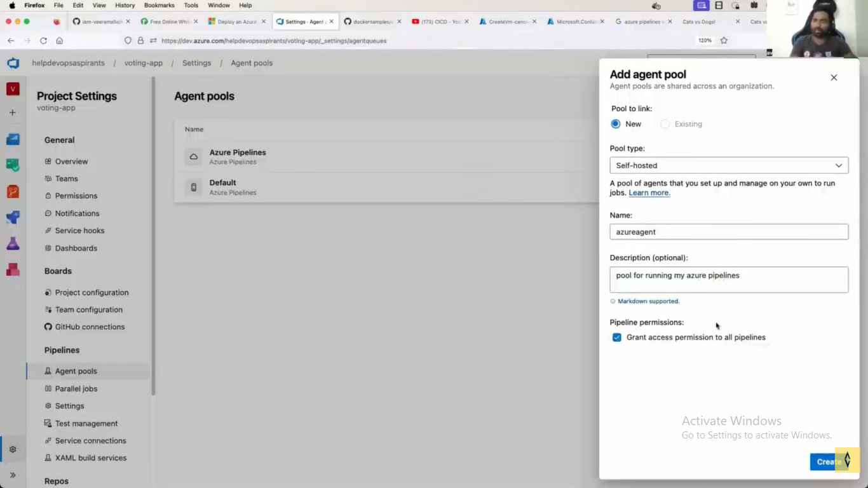This screenshot has width=868, height=488.
Task: Reload the page using browser refresh icon
Action: [x=43, y=41]
